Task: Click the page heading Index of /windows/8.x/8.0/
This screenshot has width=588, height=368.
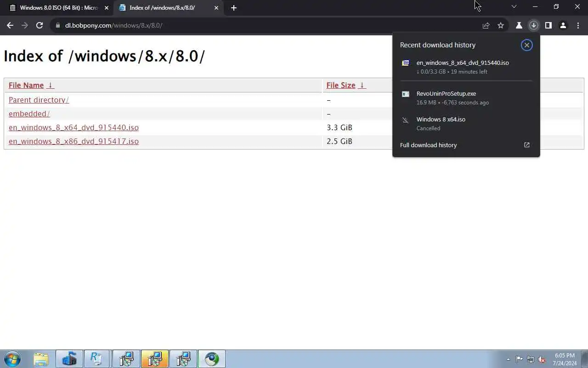Action: (x=104, y=56)
